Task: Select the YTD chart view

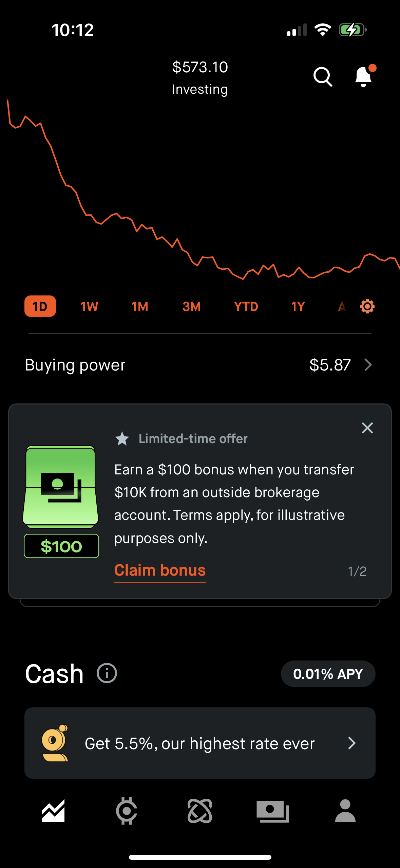Action: click(246, 306)
